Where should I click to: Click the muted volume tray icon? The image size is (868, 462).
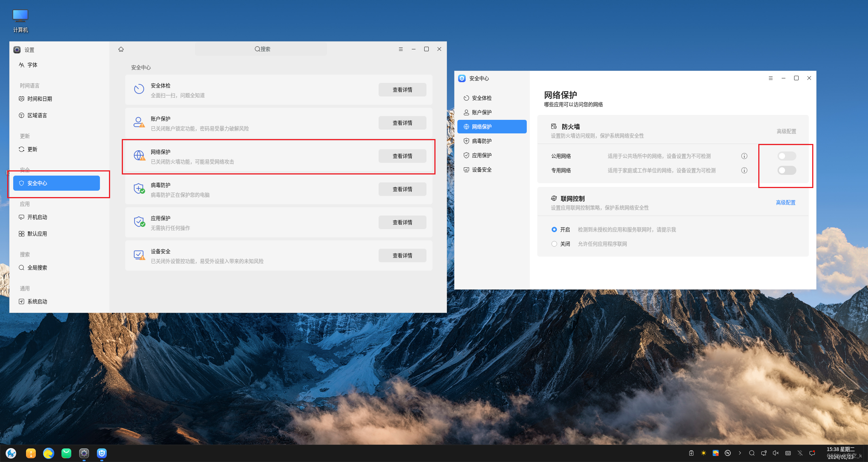776,453
